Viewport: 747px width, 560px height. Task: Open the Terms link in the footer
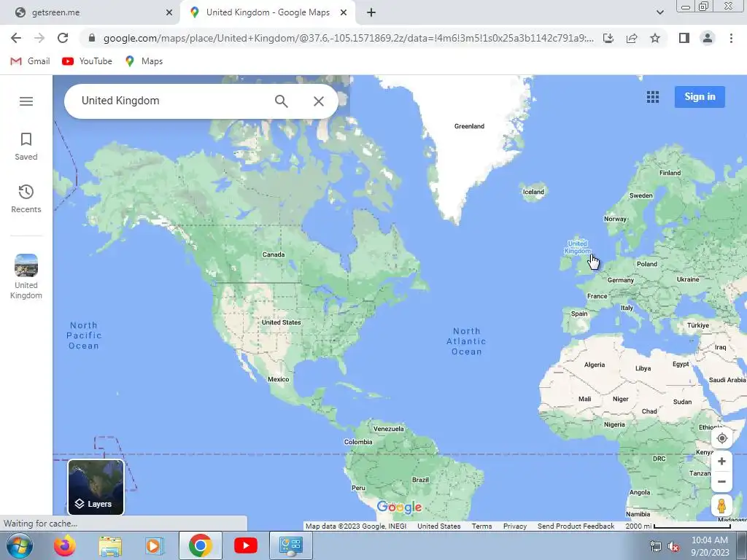point(481,526)
